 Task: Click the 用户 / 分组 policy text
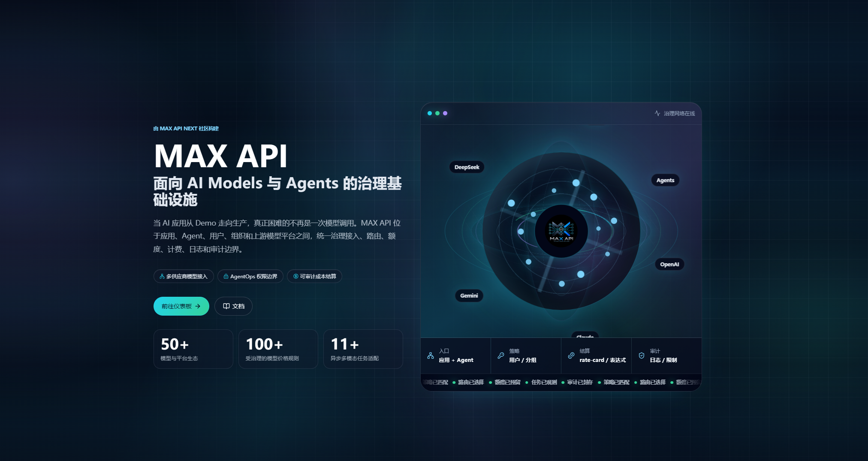(523, 360)
